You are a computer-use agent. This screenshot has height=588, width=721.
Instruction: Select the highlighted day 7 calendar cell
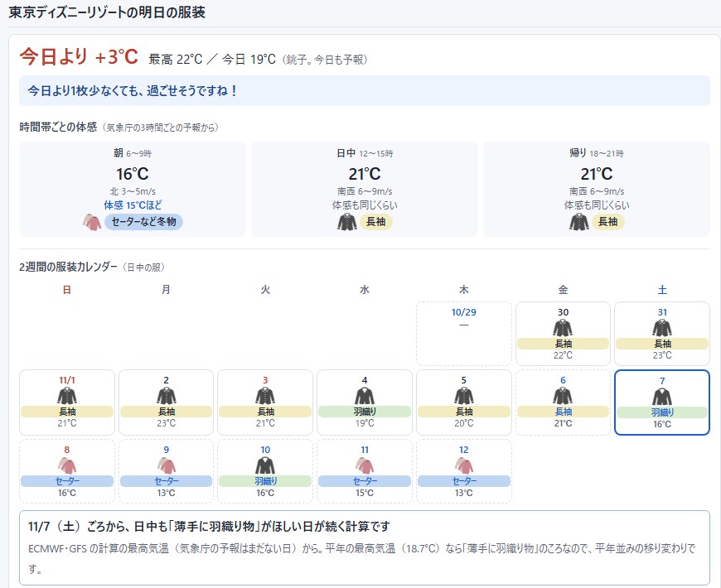click(x=662, y=402)
